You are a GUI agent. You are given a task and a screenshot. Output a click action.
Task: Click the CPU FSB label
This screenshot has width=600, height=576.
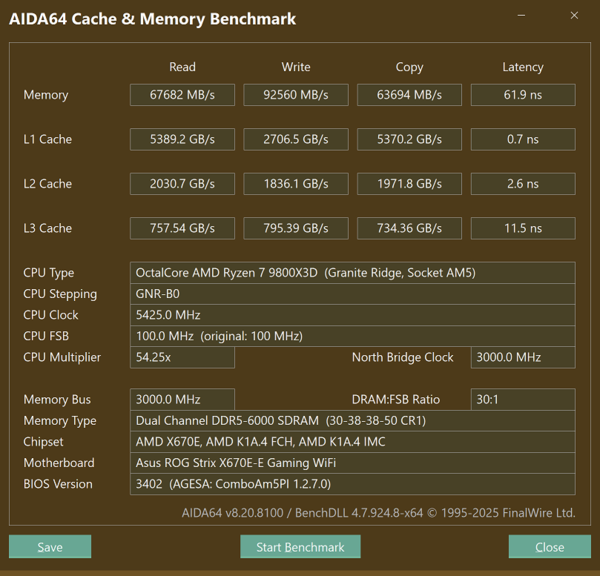46,336
